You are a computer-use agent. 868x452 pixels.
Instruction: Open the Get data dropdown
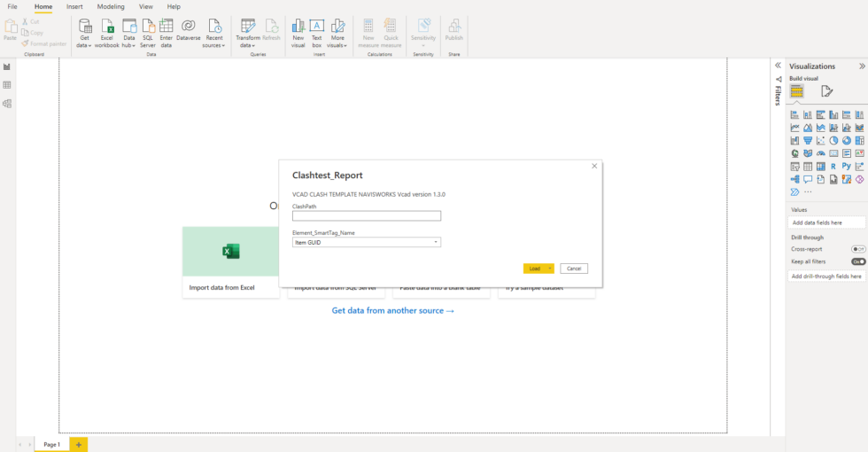84,34
